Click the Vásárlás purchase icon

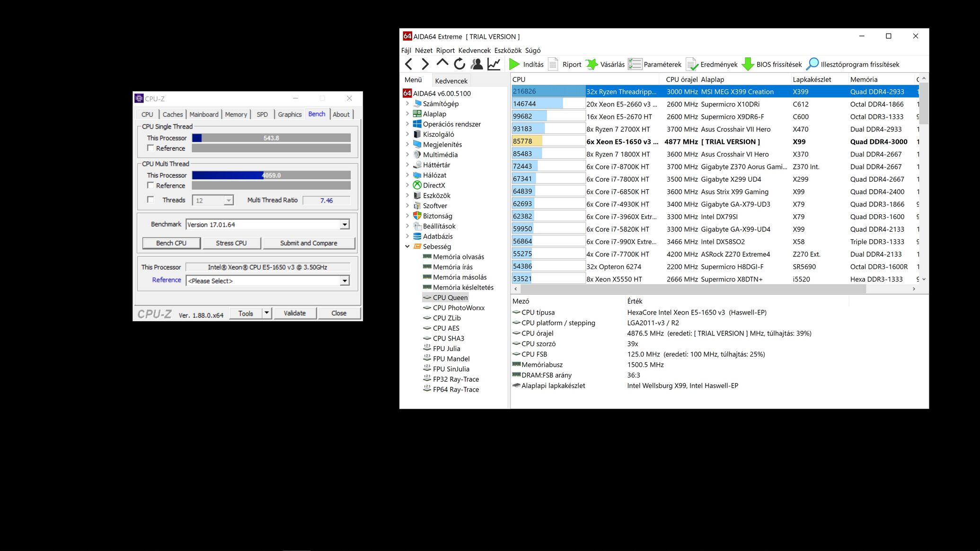pos(592,64)
